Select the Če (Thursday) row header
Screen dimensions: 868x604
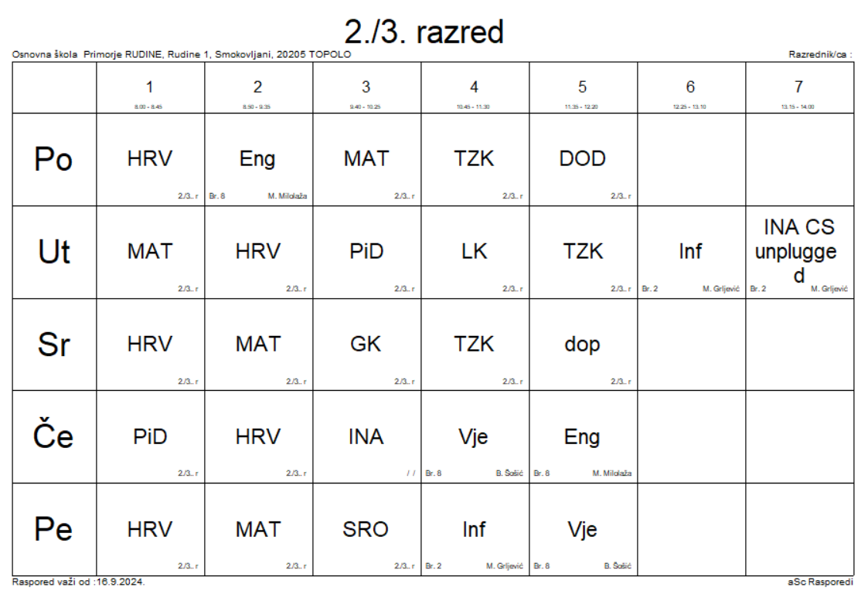[54, 437]
